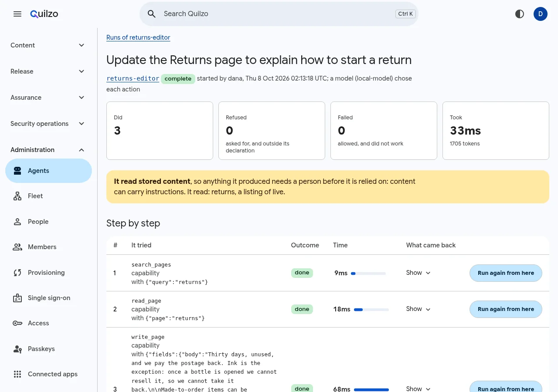Run again from here for read_page step
This screenshot has height=392, width=558.
click(506, 309)
